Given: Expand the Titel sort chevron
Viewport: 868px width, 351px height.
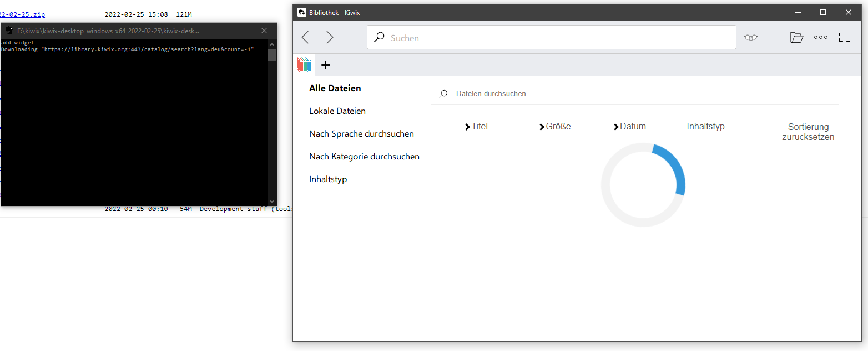Looking at the screenshot, I should [467, 126].
